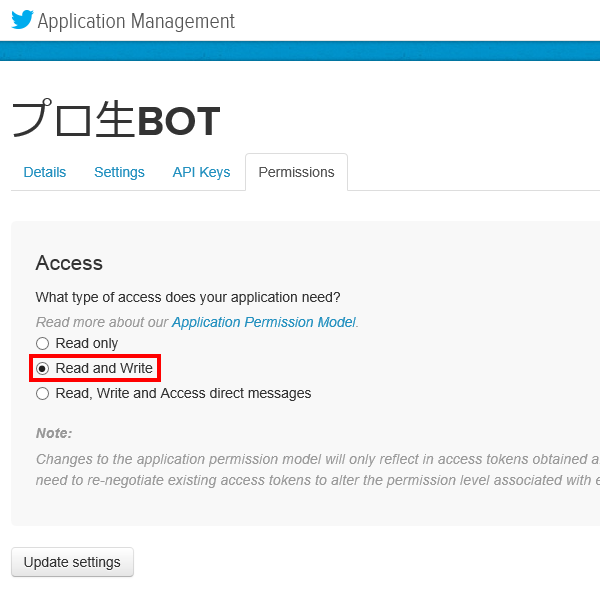Switch to the Settings tab
Image resolution: width=600 pixels, height=592 pixels.
(119, 172)
